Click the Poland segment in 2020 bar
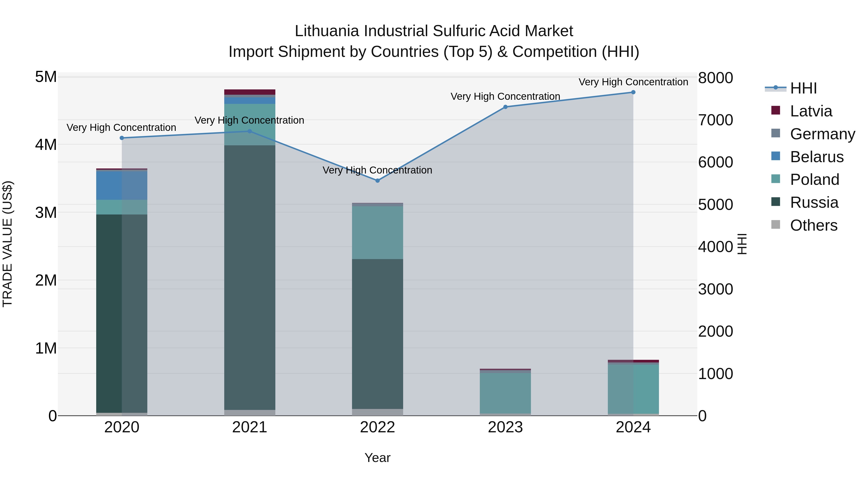The height and width of the screenshot is (488, 868). [x=122, y=207]
